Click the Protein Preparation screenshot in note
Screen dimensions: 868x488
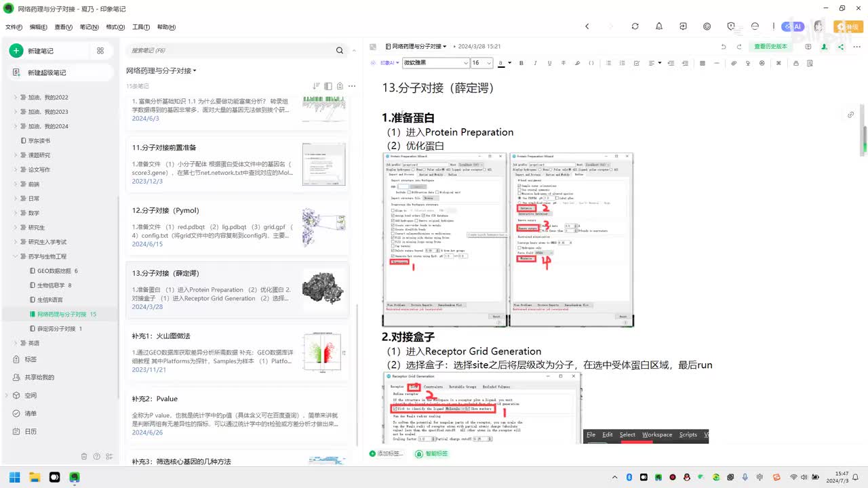508,240
